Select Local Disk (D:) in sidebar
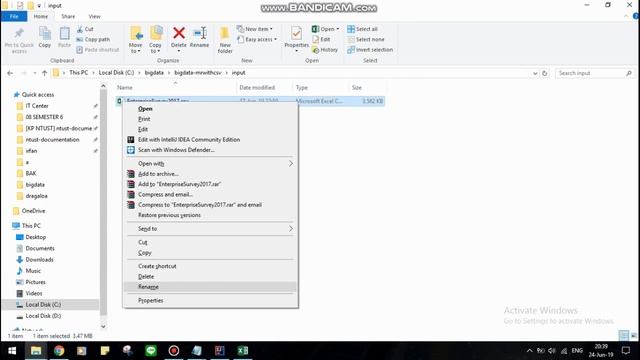This screenshot has height=360, width=640. click(x=43, y=316)
